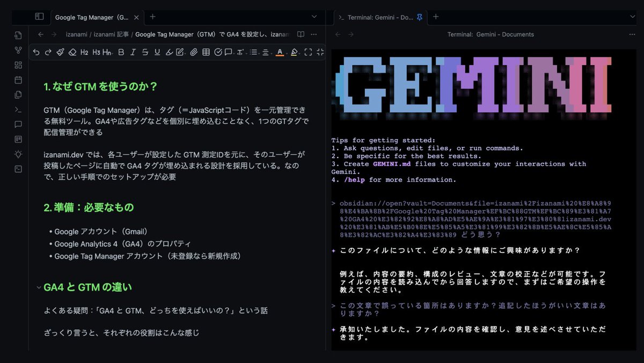Image resolution: width=644 pixels, height=363 pixels.
Task: Open izanami folder in breadcrumb
Action: [x=77, y=34]
